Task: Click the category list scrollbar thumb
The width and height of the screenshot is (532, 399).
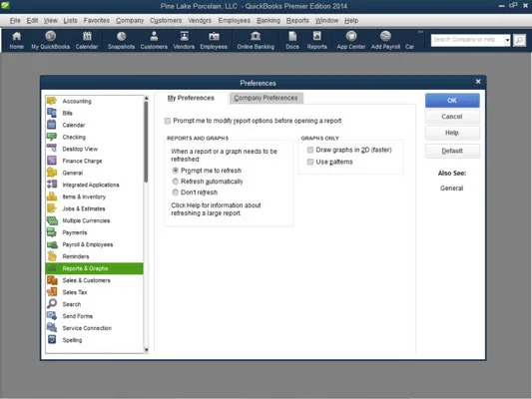Action: click(x=147, y=142)
